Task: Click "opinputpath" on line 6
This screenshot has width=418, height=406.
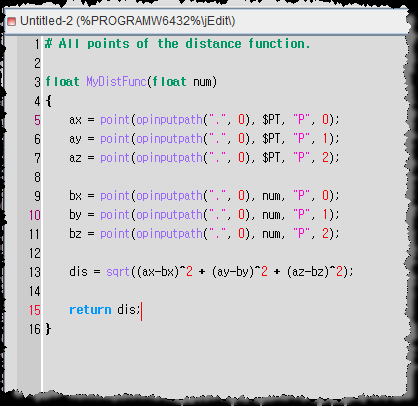Action: click(169, 139)
